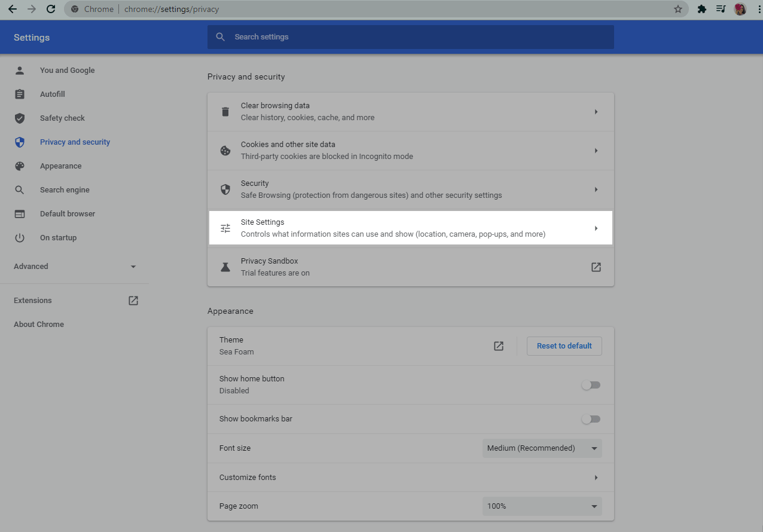
Task: Click the blue shield icon beside Privacy and security
Action: click(20, 142)
